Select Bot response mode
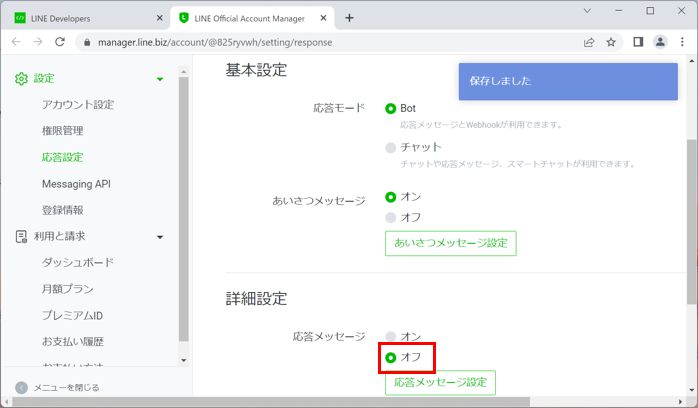This screenshot has height=408, width=698. pyautogui.click(x=390, y=109)
